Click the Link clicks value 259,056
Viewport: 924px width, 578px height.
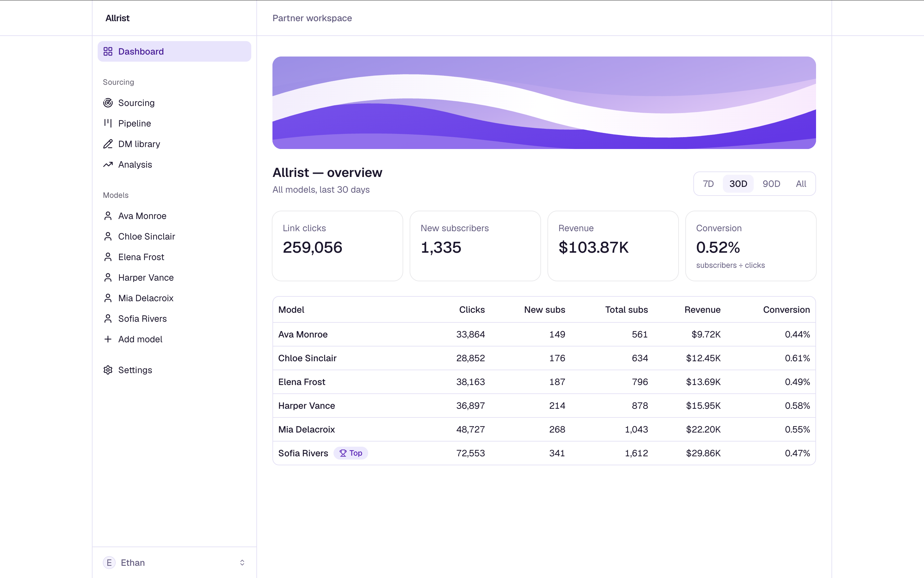(x=313, y=247)
